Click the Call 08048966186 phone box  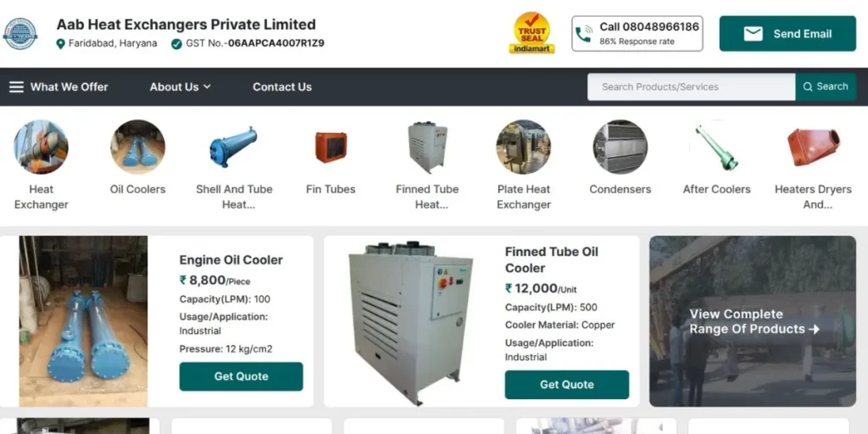637,34
